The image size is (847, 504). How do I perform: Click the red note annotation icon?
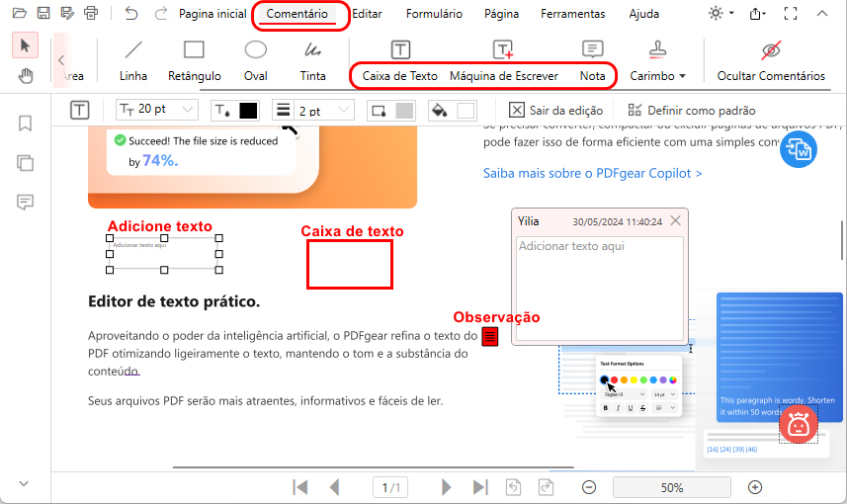(x=489, y=337)
